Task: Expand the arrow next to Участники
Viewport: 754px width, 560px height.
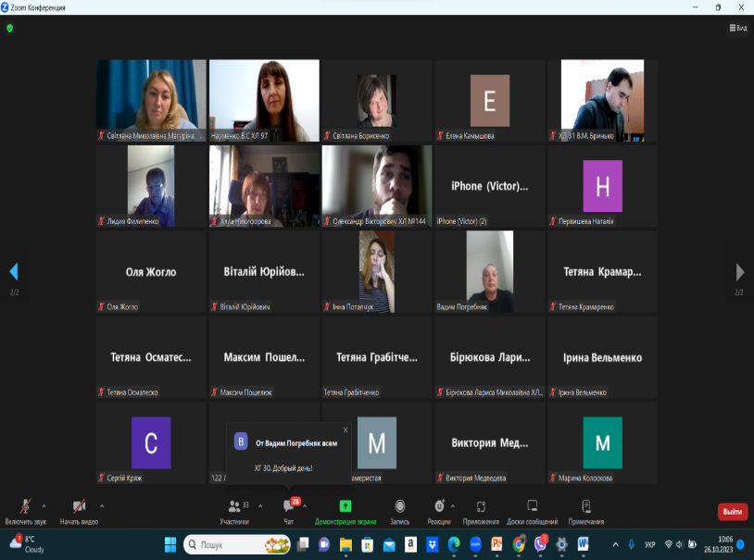Action: click(260, 505)
